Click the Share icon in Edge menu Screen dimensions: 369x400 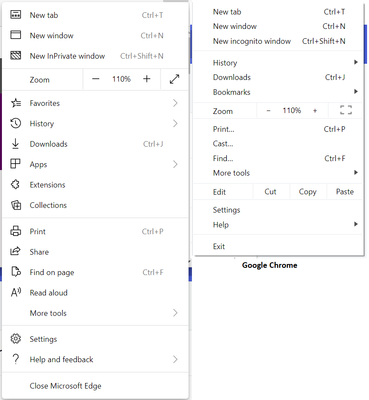[x=16, y=251]
